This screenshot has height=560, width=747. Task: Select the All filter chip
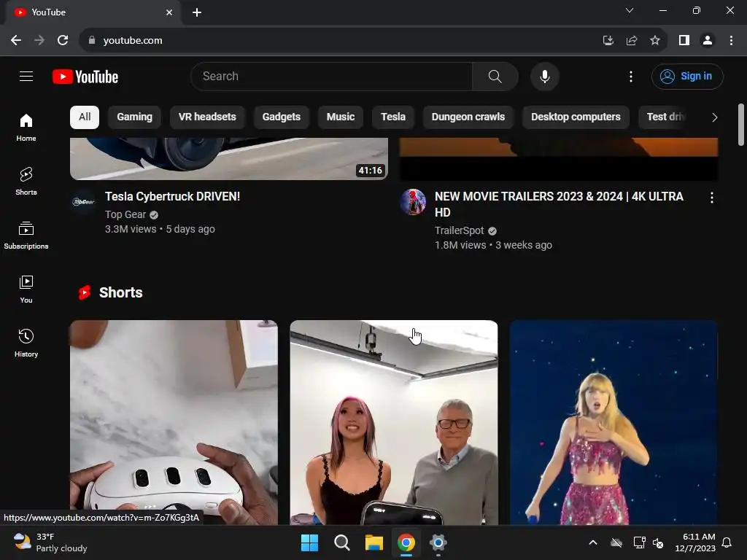coord(85,117)
